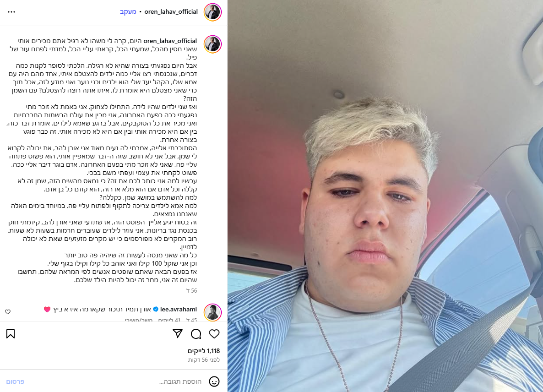Viewport: 543px width, 392px height.
Task: Click the header profile avatar of oren_lahav_official
Action: point(212,12)
